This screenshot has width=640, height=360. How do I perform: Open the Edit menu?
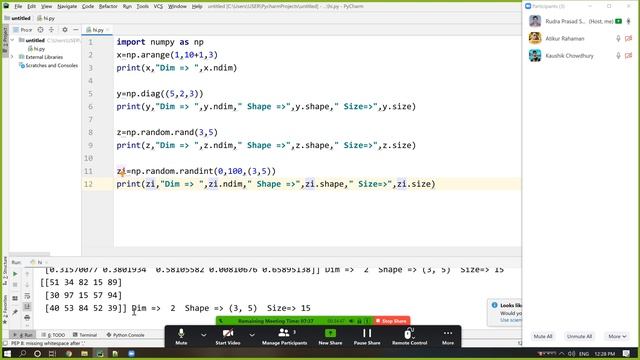click(x=31, y=7)
